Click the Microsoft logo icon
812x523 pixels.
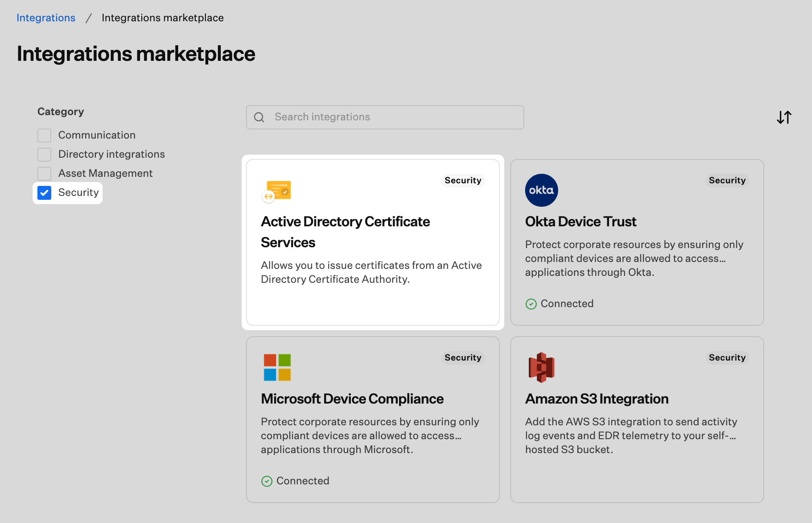coord(277,367)
